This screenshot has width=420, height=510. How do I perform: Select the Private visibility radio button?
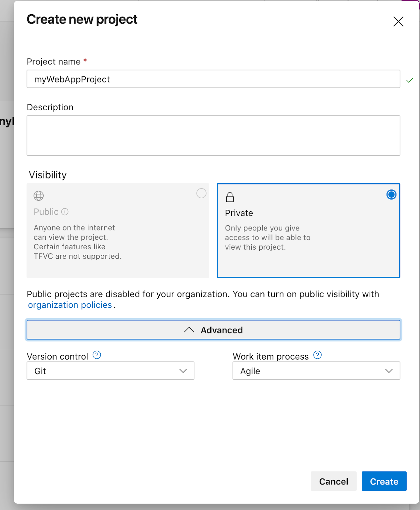coord(391,195)
